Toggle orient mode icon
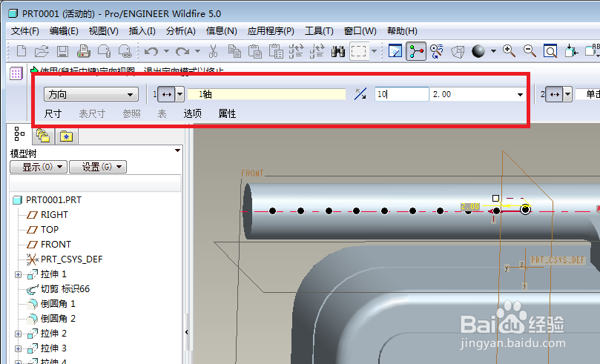 pos(437,51)
